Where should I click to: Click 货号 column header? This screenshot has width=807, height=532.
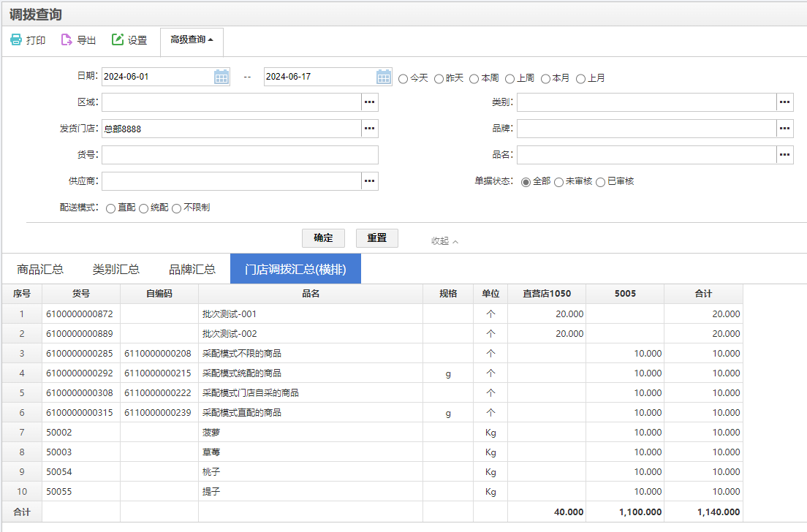pos(81,293)
